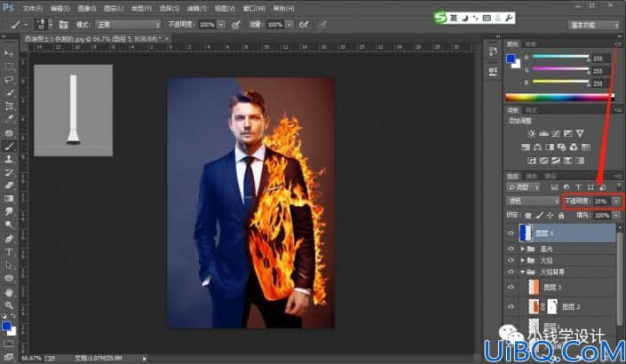The image size is (626, 364).
Task: Hide the 图层 2 layer
Action: click(x=511, y=306)
